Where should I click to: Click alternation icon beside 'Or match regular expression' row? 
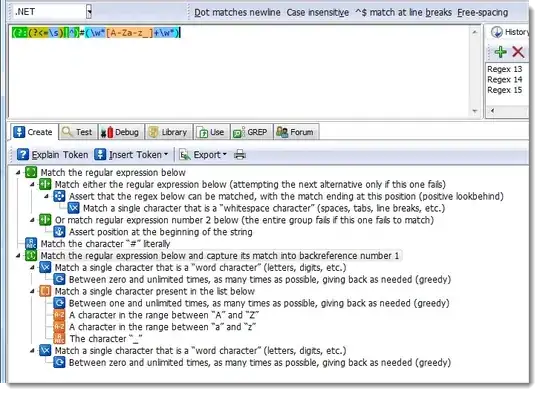pos(45,220)
